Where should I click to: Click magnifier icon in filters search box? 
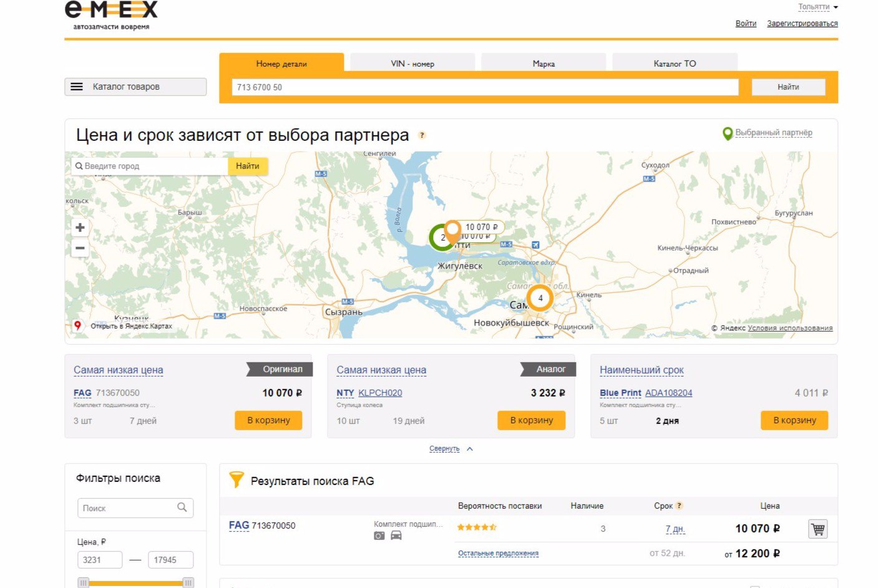point(182,508)
